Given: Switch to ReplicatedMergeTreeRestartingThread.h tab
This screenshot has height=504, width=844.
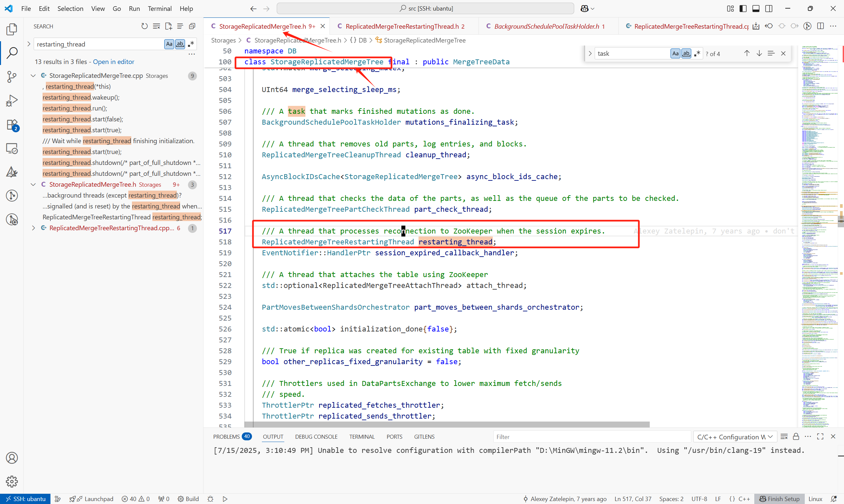Looking at the screenshot, I should pos(405,26).
